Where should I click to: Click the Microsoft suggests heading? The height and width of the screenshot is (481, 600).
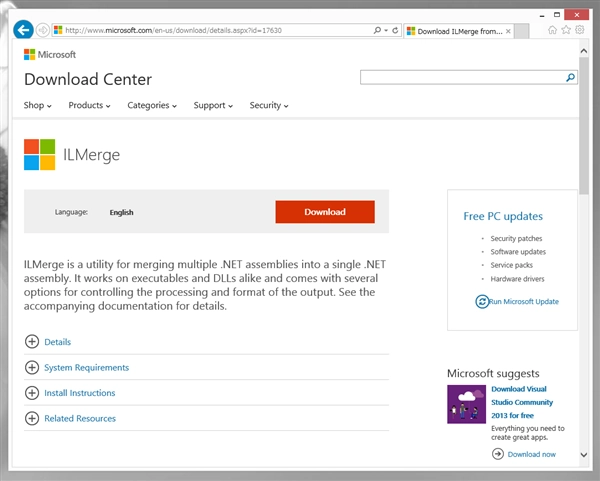493,373
